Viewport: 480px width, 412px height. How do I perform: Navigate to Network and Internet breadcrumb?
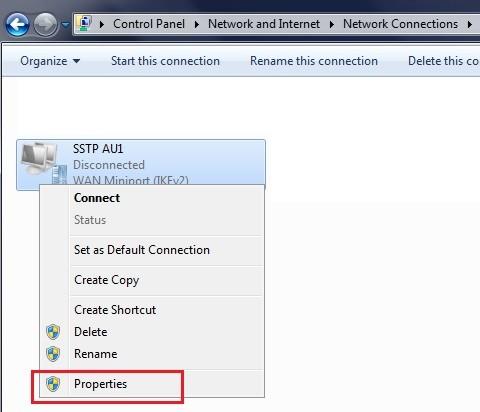pyautogui.click(x=264, y=24)
